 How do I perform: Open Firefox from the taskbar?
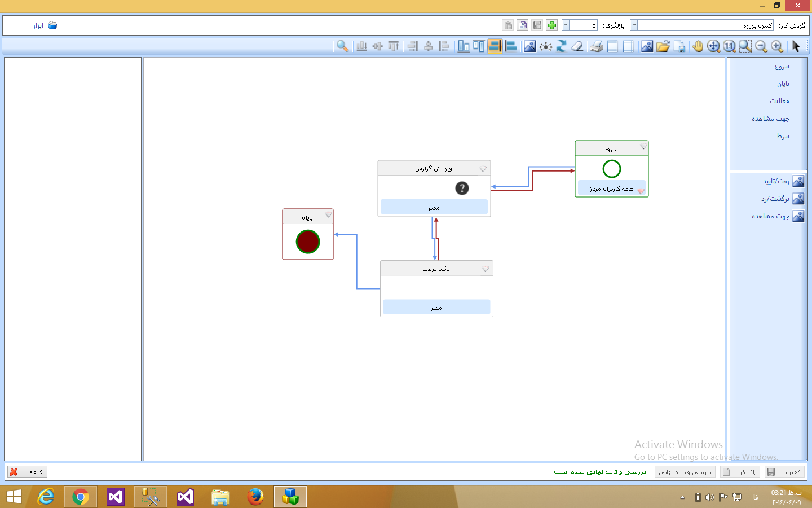click(255, 497)
